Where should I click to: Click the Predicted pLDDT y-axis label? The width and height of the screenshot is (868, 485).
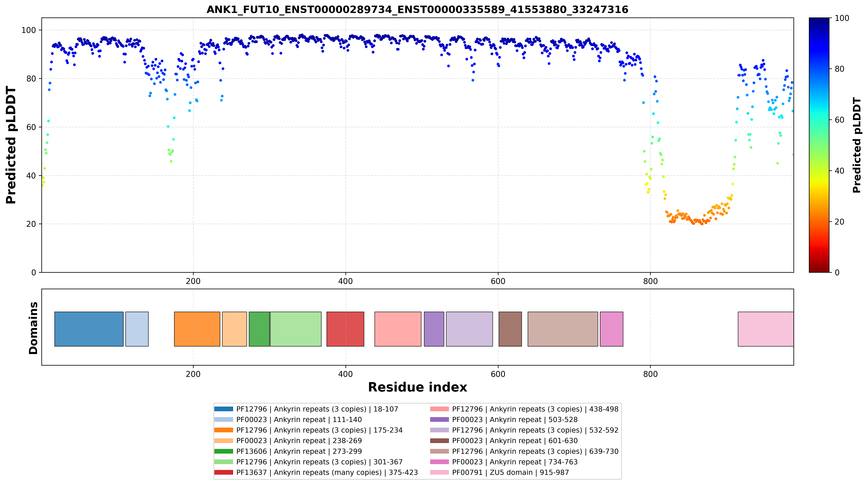click(11, 145)
